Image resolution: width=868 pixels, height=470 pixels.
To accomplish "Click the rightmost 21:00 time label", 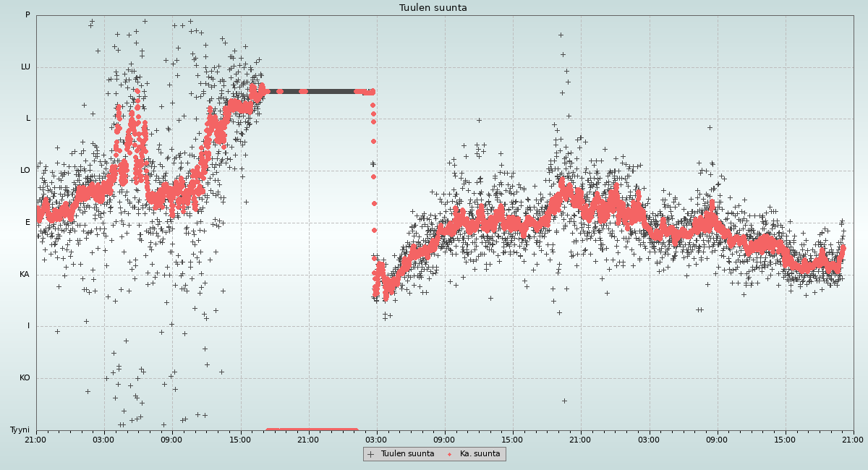I will [x=853, y=440].
